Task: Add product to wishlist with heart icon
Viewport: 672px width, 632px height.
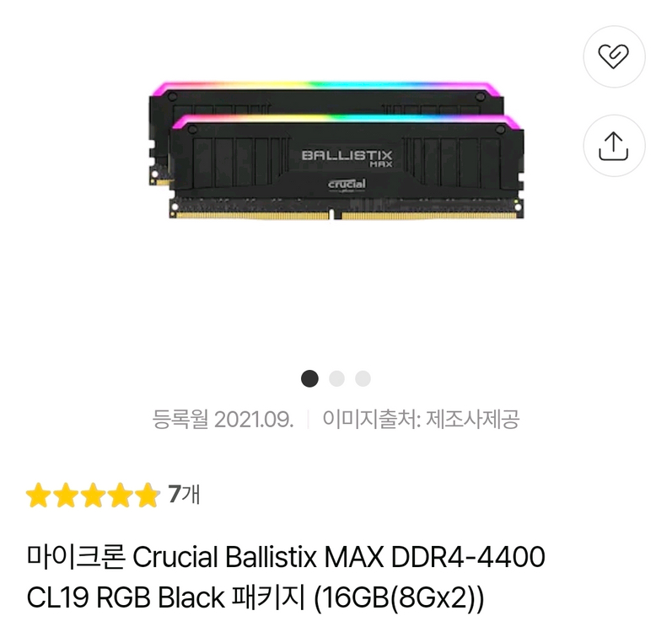Action: 614,56
